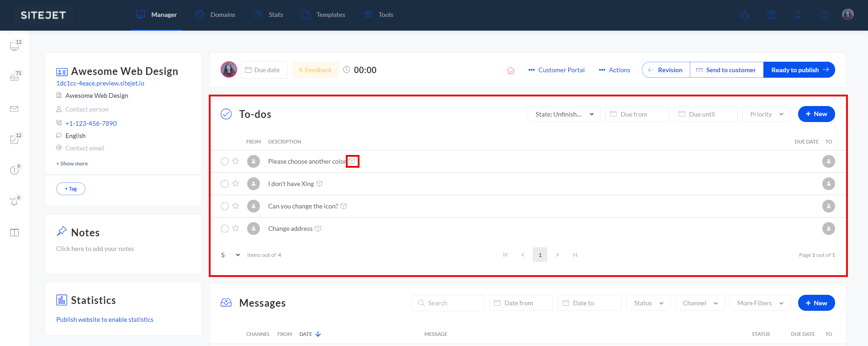
Task: Open the gift icon in top bar
Action: (771, 15)
